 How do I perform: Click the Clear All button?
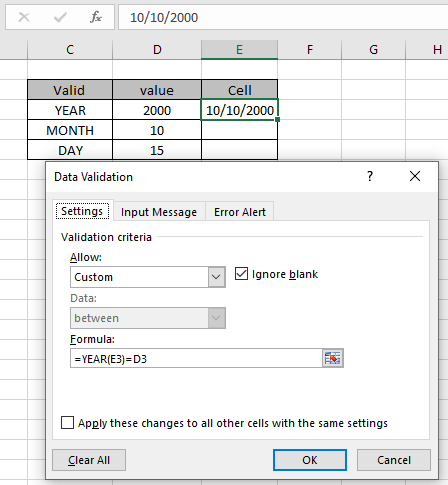pyautogui.click(x=89, y=460)
